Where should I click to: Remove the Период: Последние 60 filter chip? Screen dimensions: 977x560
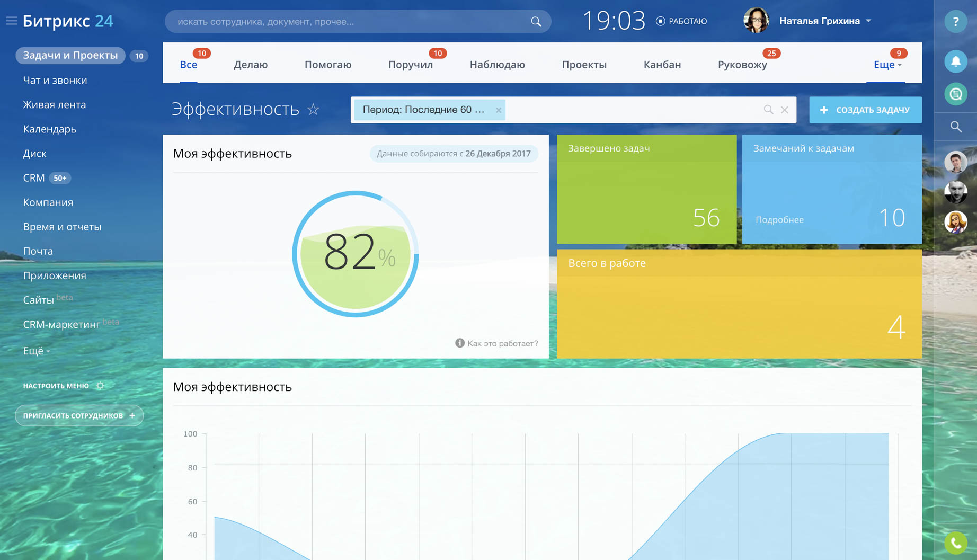coord(498,110)
